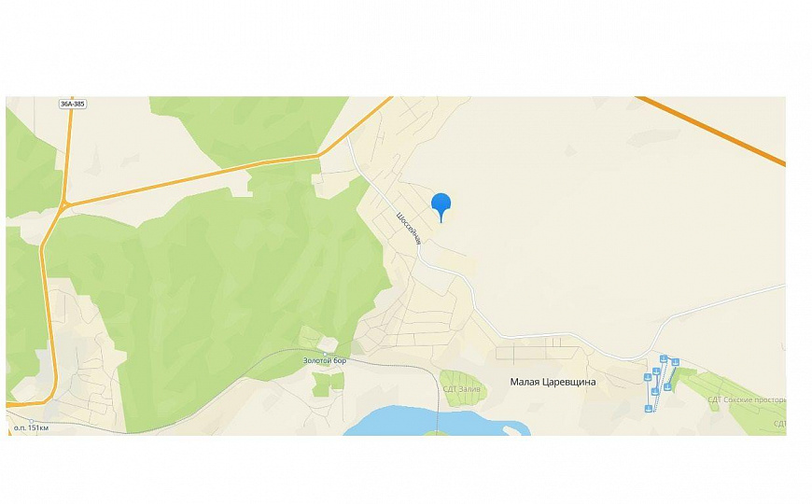Click the Шоссейная street name label
812x504 pixels.
coord(409,228)
